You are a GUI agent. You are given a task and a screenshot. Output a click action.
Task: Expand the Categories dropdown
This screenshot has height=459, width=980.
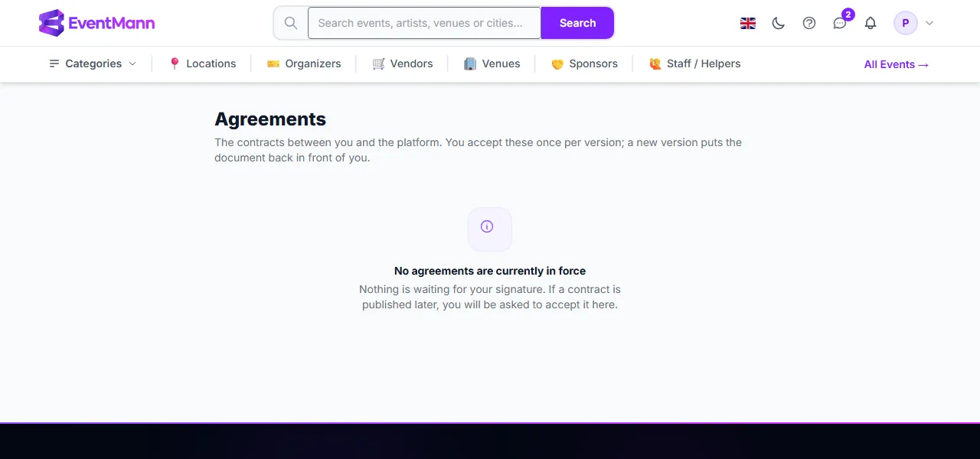[x=93, y=63]
